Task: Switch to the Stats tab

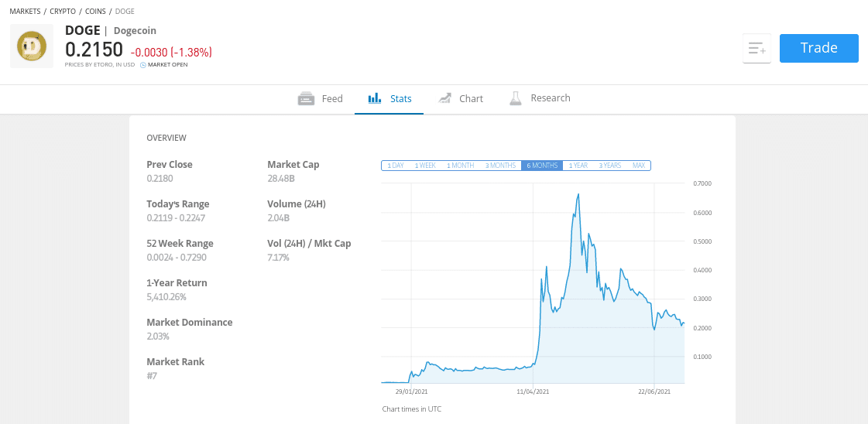Action: 389,99
